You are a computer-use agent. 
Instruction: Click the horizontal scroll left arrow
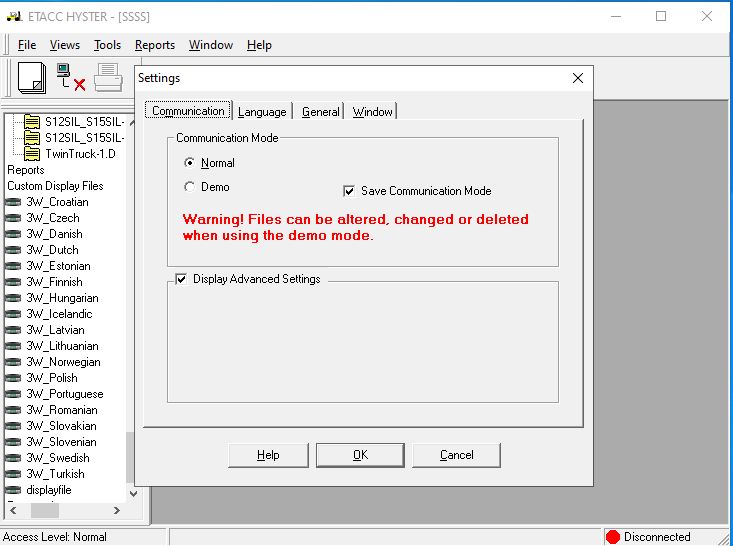(13, 510)
